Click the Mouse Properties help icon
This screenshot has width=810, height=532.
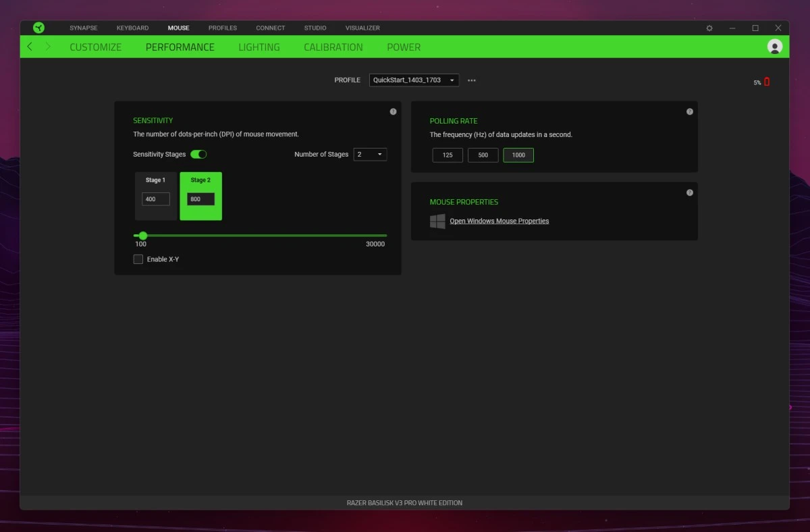(x=689, y=192)
